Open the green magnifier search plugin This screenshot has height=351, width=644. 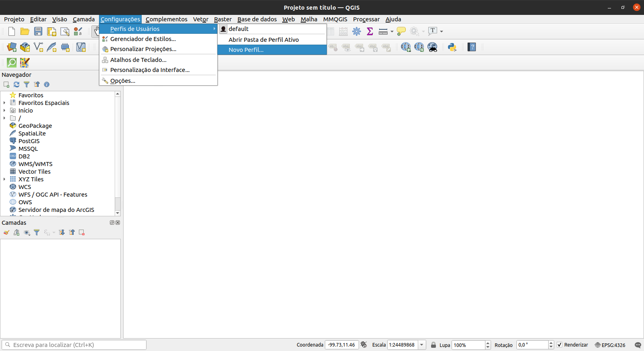point(12,62)
